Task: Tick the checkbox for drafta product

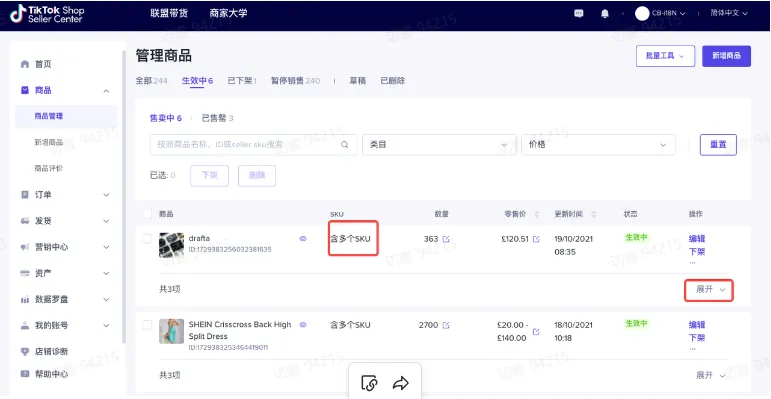Action: [147, 239]
